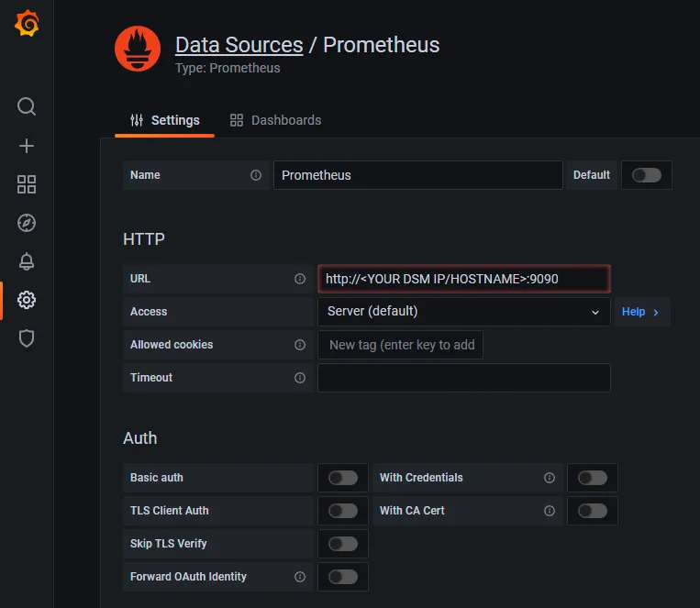The width and height of the screenshot is (700, 608).
Task: Click info icon beside With CA Cert
Action: point(550,511)
